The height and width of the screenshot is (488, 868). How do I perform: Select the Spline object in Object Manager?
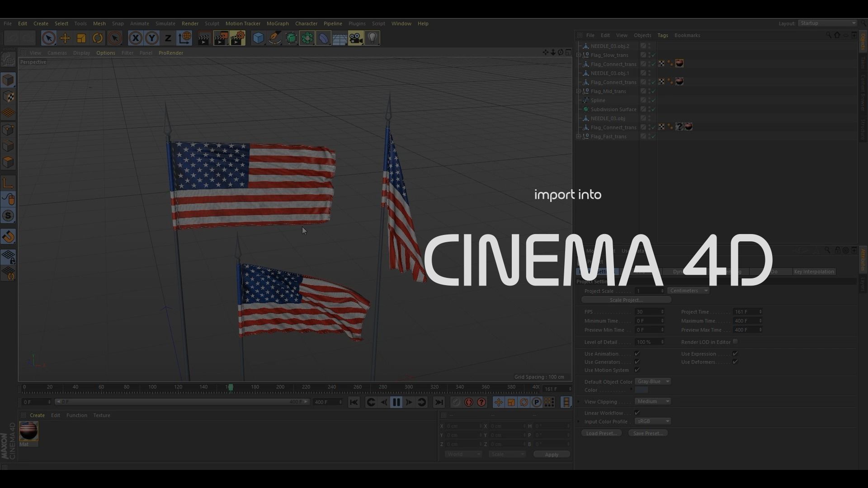pos(598,100)
